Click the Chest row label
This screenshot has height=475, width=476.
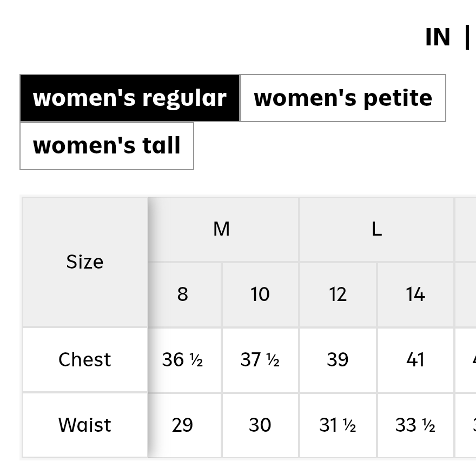[x=85, y=360]
